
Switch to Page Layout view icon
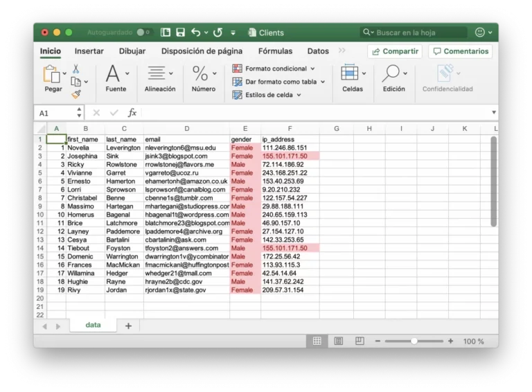[x=338, y=341]
